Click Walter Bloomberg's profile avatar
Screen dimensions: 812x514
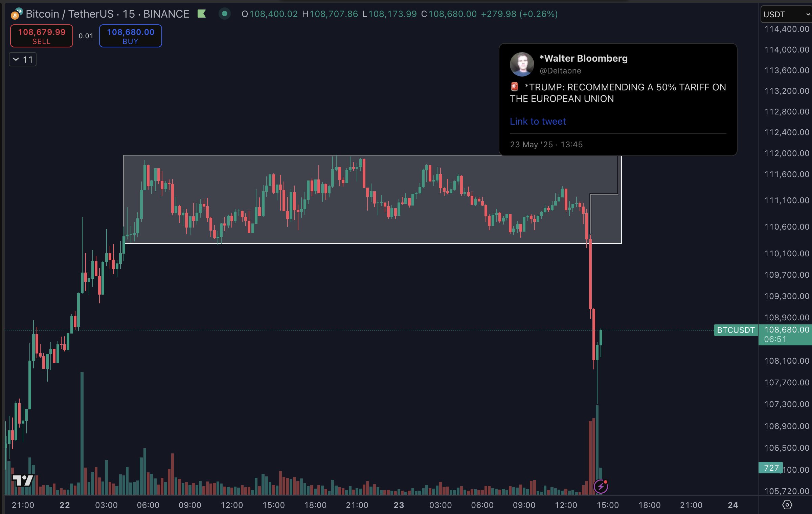click(522, 64)
